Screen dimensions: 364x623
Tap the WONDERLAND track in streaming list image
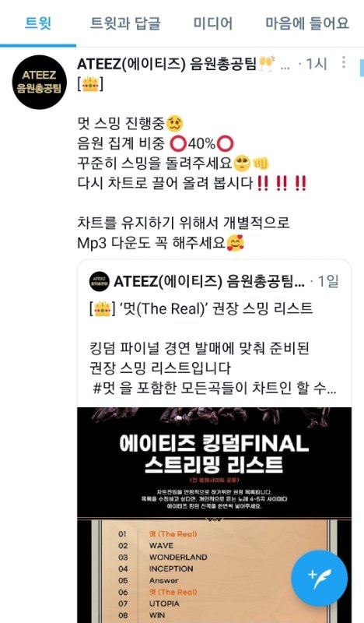[x=178, y=557]
